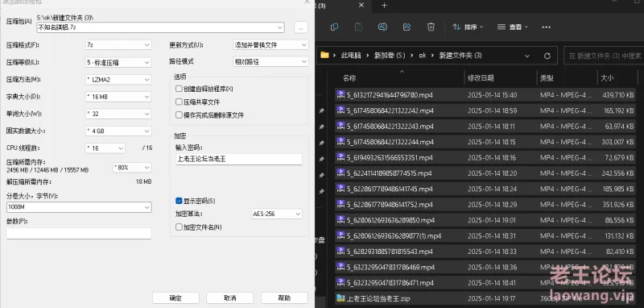The height and width of the screenshot is (308, 644).
Task: Close the 新建文件夹 (3) Explorer tab
Action: click(361, 6)
